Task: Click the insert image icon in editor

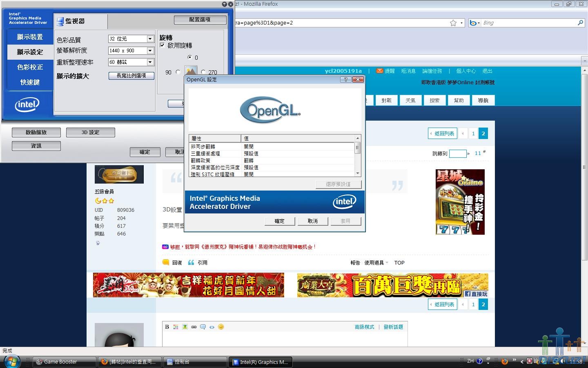Action: pyautogui.click(x=185, y=327)
